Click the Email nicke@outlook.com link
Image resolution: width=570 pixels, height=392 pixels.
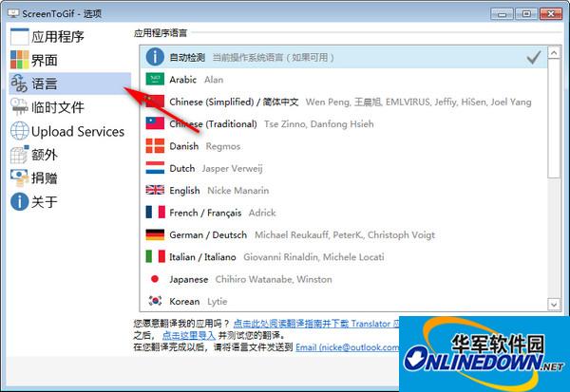tap(347, 347)
